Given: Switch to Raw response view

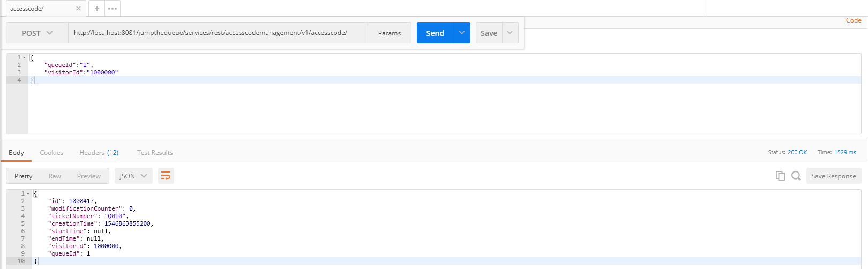Looking at the screenshot, I should point(55,176).
